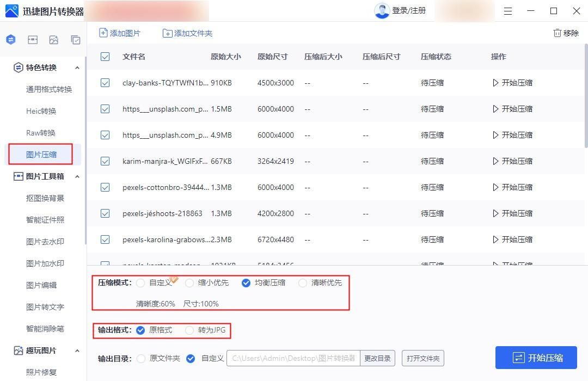Click the app logo in the title bar
588x381 pixels.
tap(11, 11)
